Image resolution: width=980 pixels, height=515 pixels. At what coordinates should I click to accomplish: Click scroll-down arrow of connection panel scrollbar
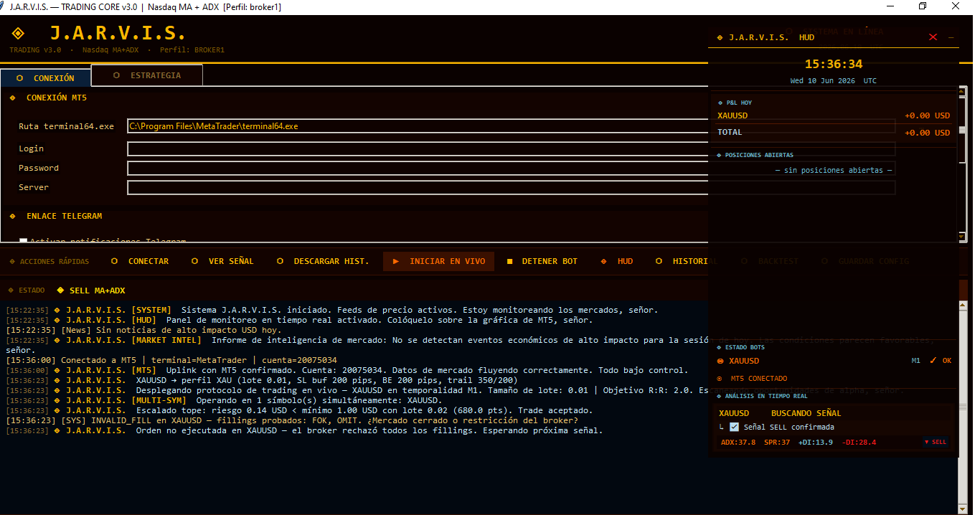(963, 236)
